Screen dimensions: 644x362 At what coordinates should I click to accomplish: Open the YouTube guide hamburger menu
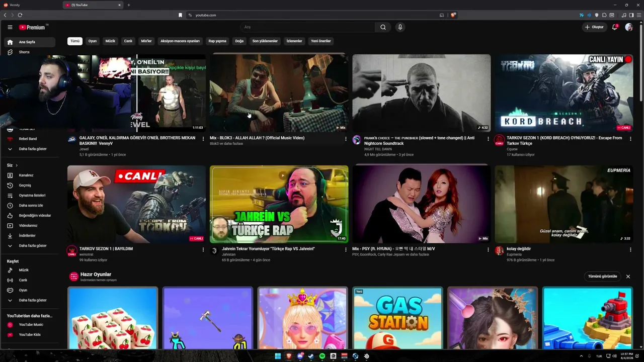10,27
